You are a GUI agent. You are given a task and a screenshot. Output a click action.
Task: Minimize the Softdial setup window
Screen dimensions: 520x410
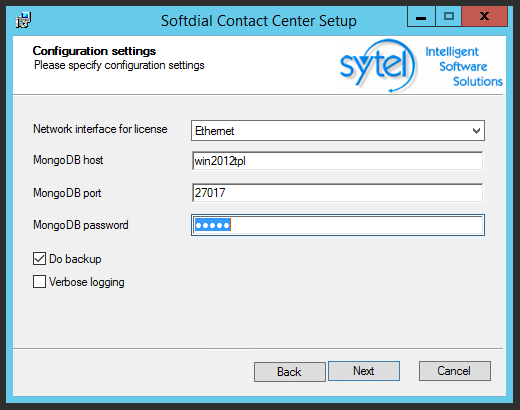point(421,17)
